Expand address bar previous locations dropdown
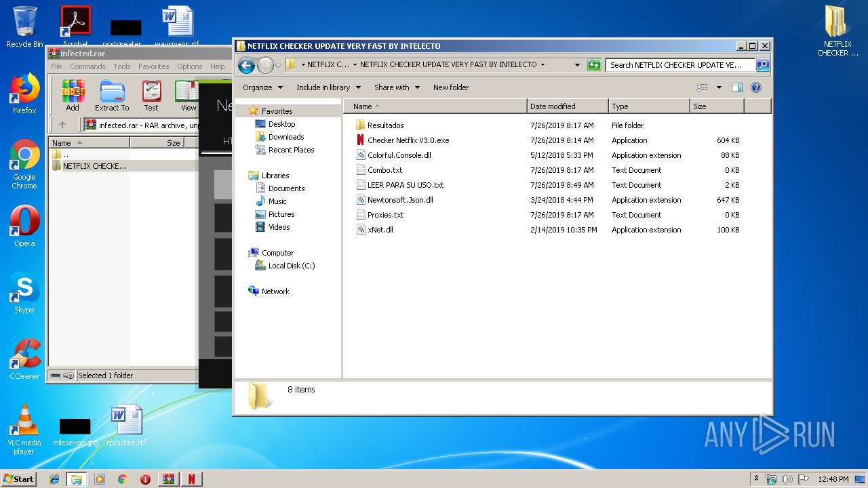The width and height of the screenshot is (868, 488). pyautogui.click(x=577, y=65)
